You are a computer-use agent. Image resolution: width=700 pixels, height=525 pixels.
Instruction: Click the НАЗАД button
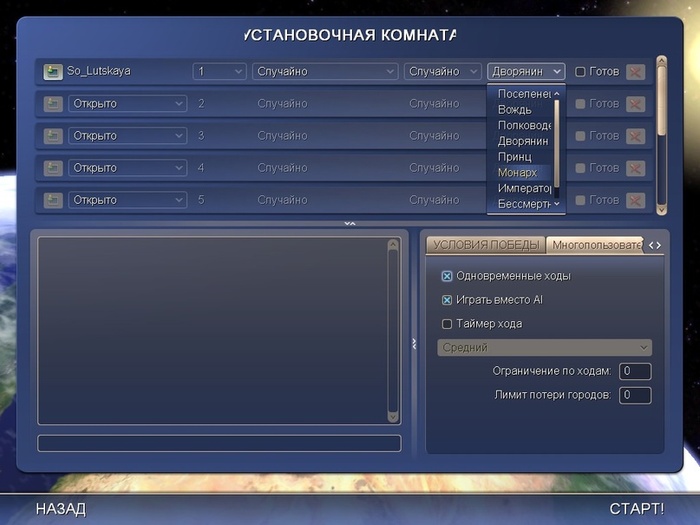coord(61,509)
